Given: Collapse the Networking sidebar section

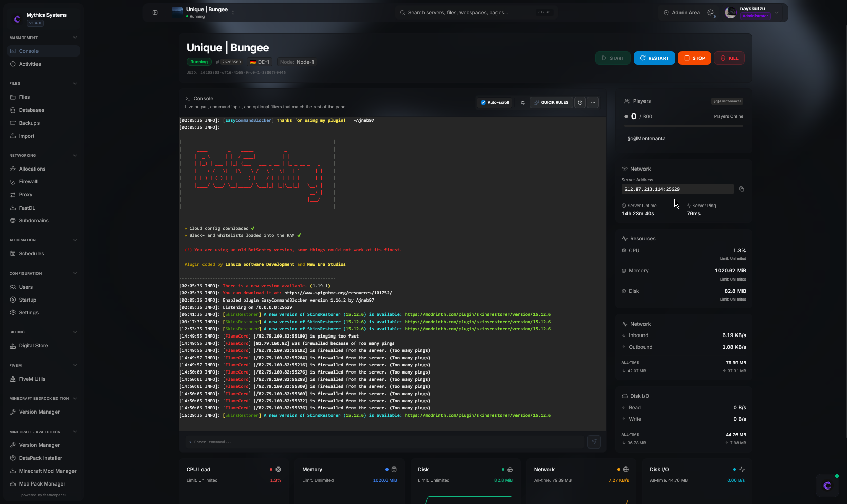Looking at the screenshot, I should [75, 155].
